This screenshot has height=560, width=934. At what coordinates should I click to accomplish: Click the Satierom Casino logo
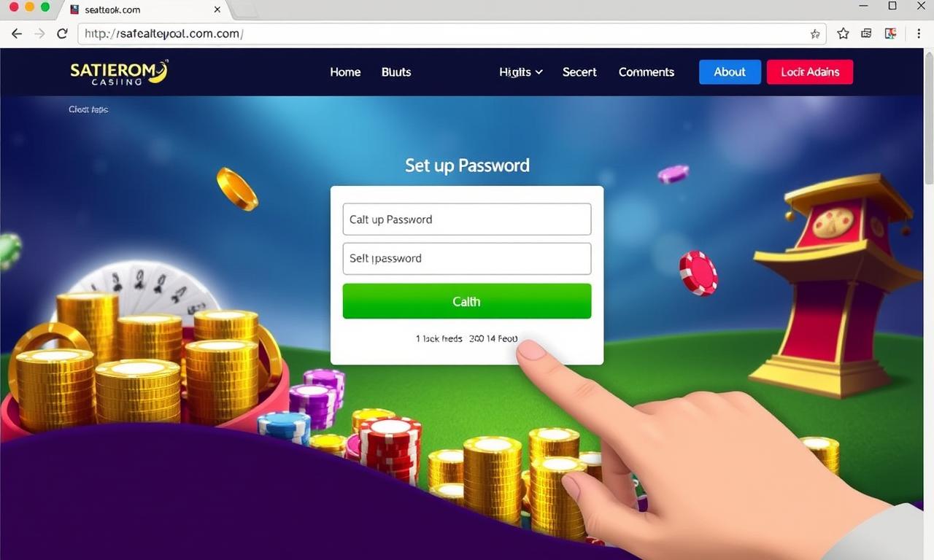120,72
